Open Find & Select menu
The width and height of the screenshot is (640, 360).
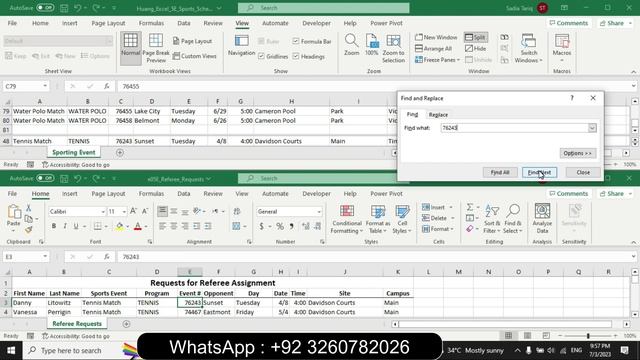pyautogui.click(x=513, y=219)
